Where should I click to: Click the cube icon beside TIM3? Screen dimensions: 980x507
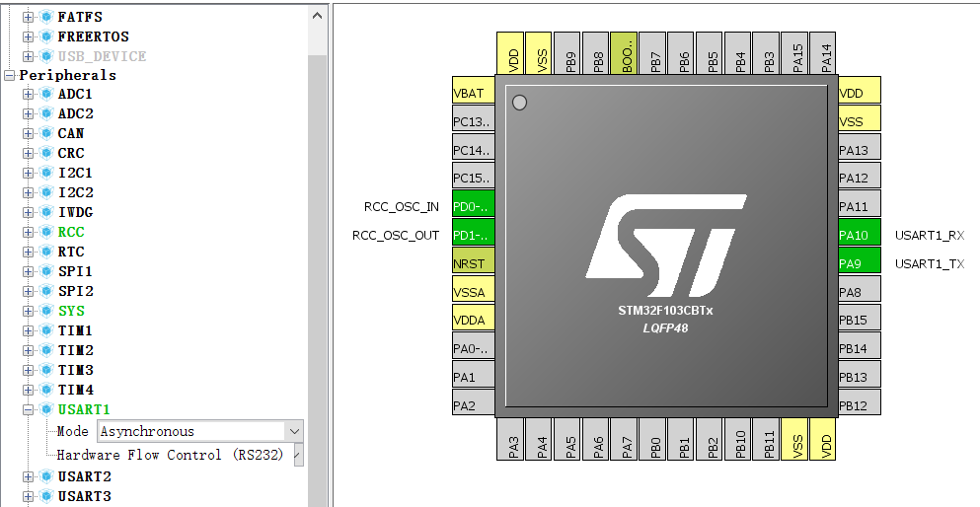45,370
